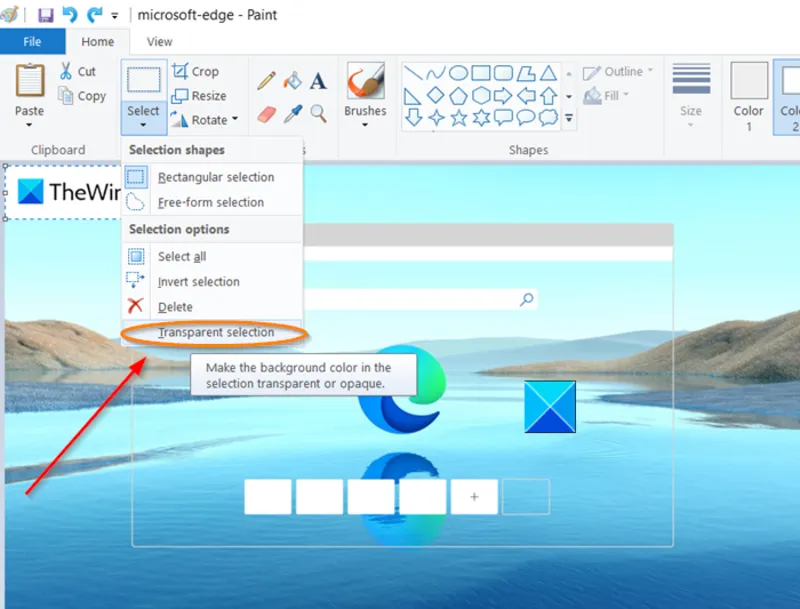Expand the Rotate dropdown arrow

[x=235, y=119]
